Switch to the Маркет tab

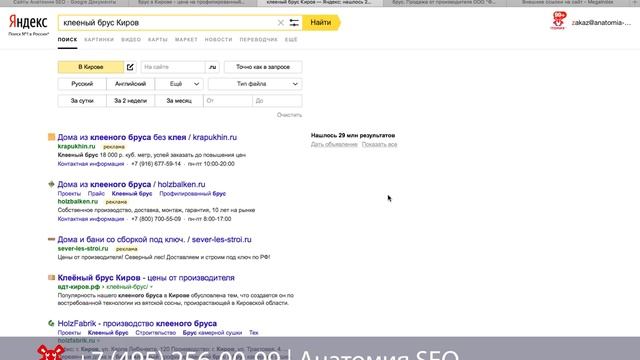tap(186, 40)
